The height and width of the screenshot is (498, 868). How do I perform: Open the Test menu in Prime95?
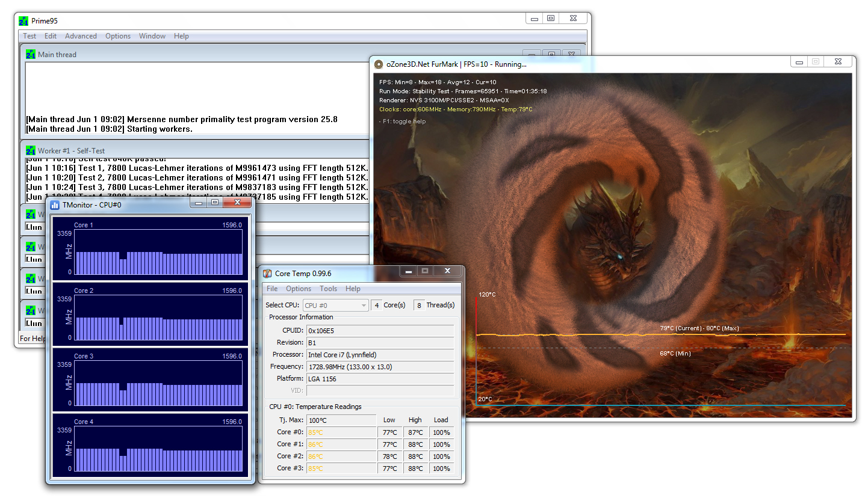click(29, 36)
